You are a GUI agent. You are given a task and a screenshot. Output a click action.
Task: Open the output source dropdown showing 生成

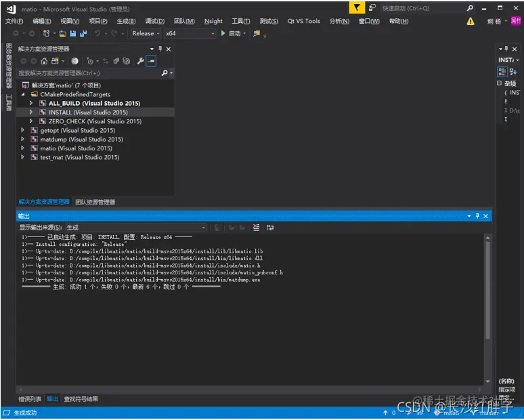[136, 228]
